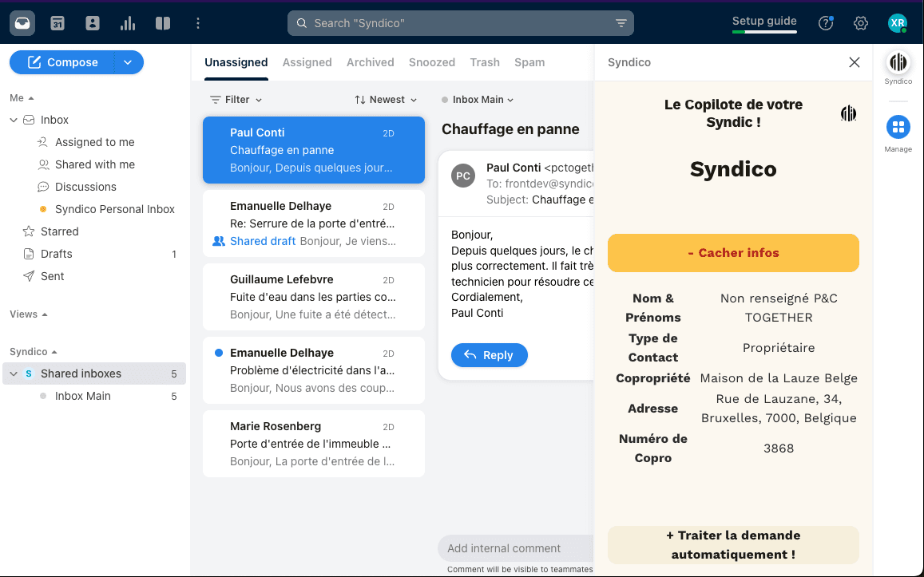Screen dimensions: 924x577
Task: Click the Cacher infos button
Action: click(x=733, y=253)
